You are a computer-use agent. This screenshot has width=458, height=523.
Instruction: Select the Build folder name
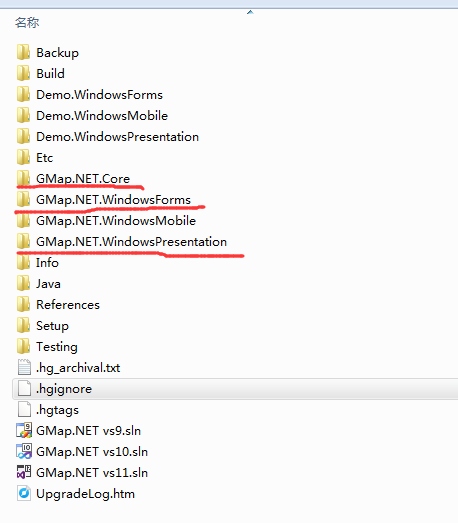[50, 74]
